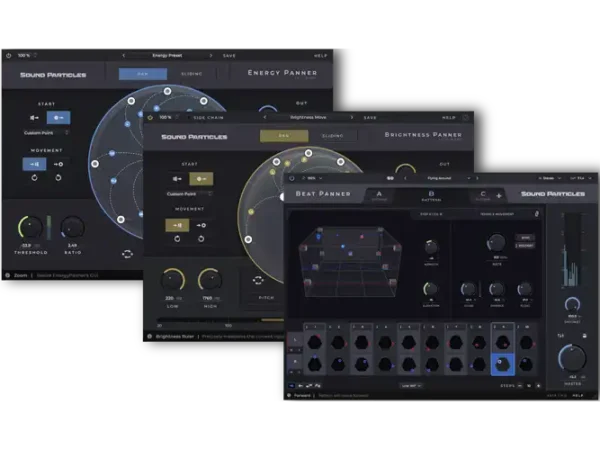Click circular arrows icon above PITCH
This screenshot has width=600, height=450.
pos(258,280)
